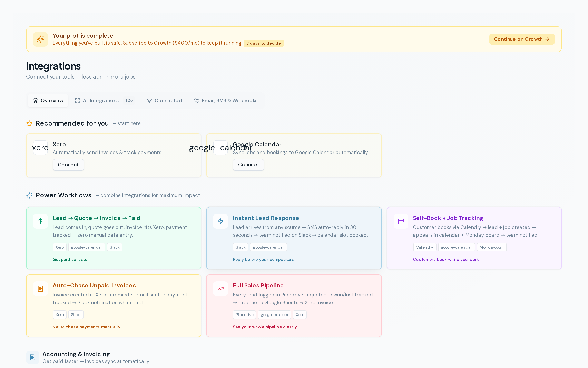Click Never chase payments manually text

pyautogui.click(x=87, y=327)
